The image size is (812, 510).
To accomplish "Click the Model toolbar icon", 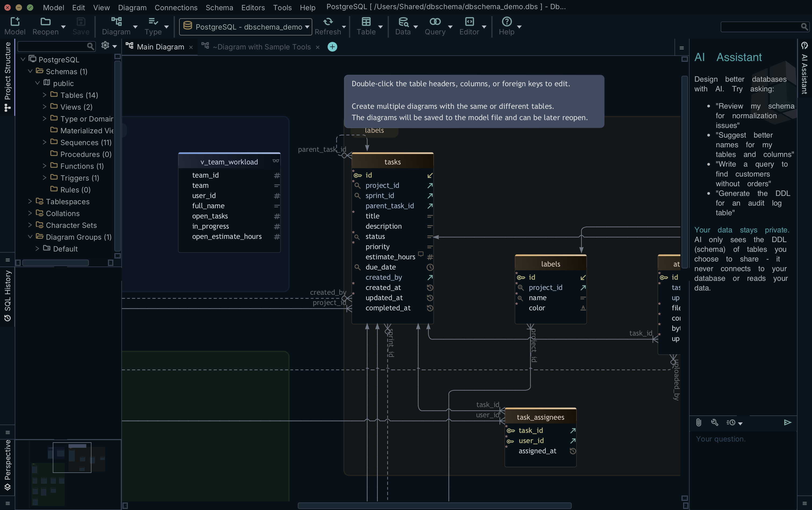I will (15, 22).
